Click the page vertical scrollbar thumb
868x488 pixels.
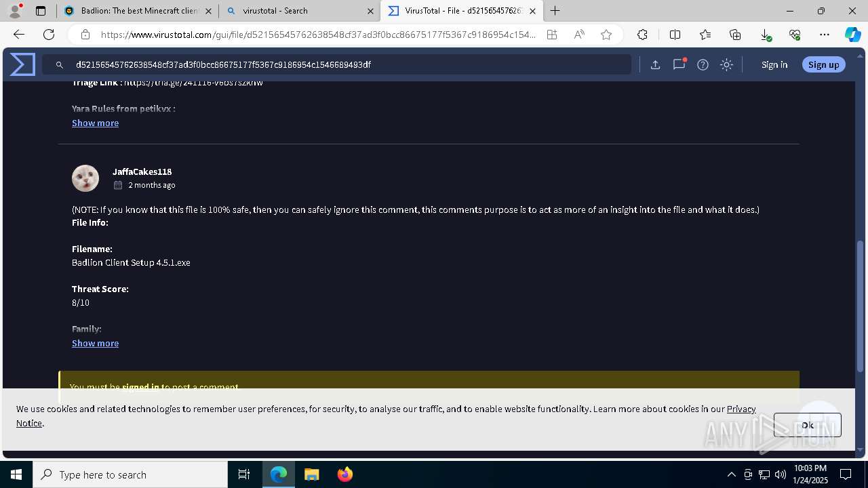click(x=861, y=306)
